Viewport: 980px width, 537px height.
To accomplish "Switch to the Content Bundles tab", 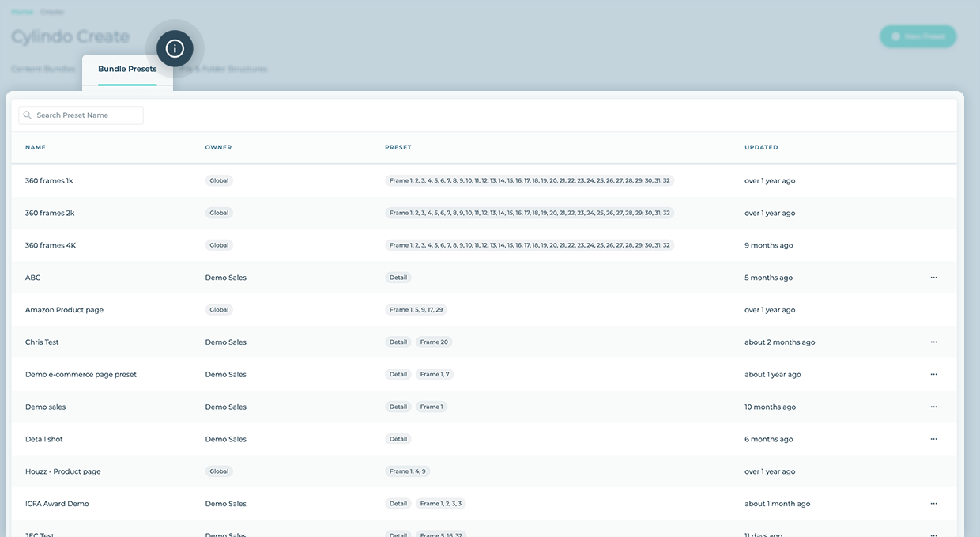I will (x=43, y=70).
